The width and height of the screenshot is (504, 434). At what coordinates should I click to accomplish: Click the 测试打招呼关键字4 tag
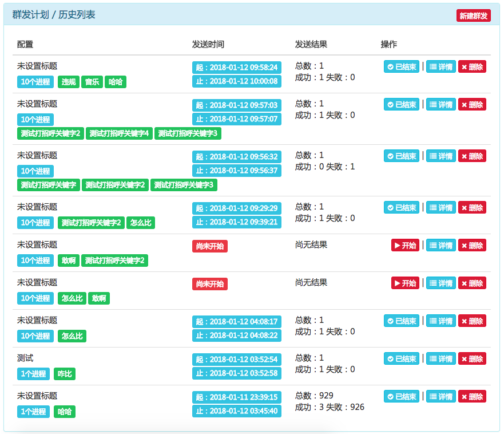point(119,133)
